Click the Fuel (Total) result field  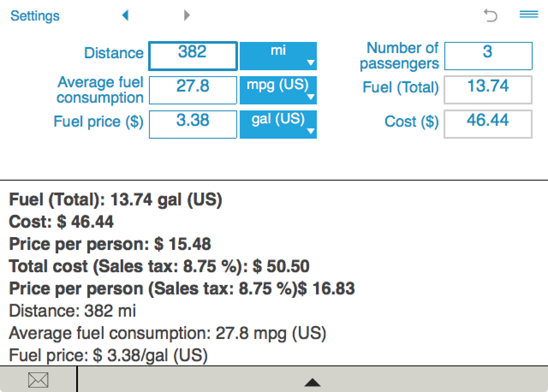pyautogui.click(x=488, y=90)
